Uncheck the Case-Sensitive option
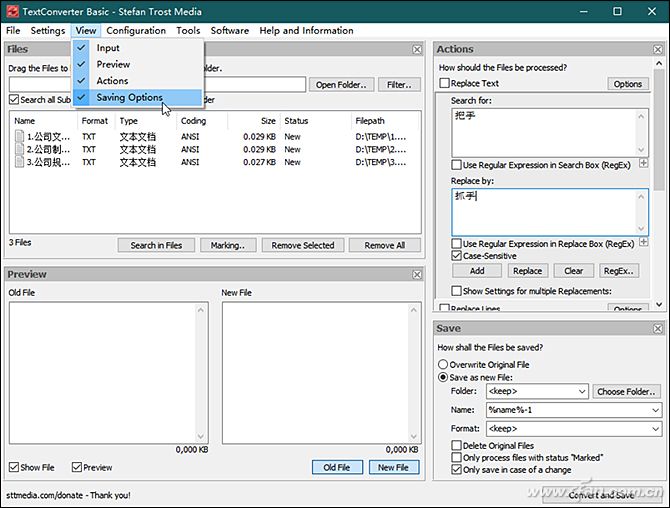Image resolution: width=670 pixels, height=508 pixels. pos(456,256)
